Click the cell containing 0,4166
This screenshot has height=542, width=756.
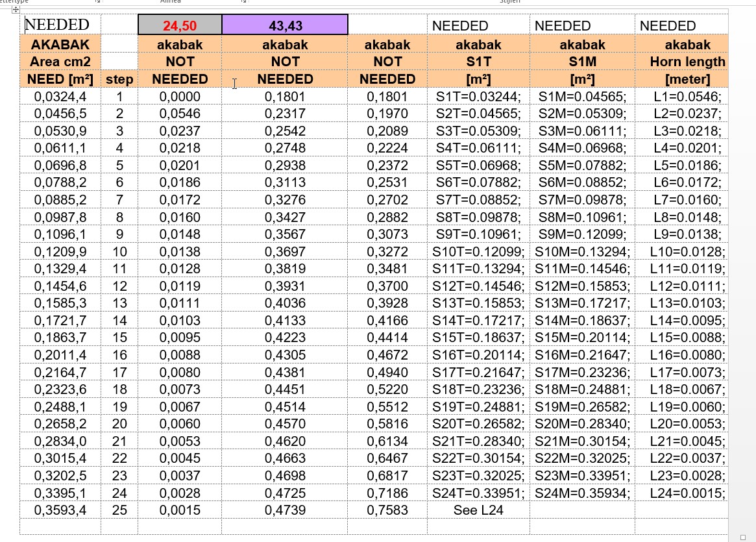click(387, 320)
